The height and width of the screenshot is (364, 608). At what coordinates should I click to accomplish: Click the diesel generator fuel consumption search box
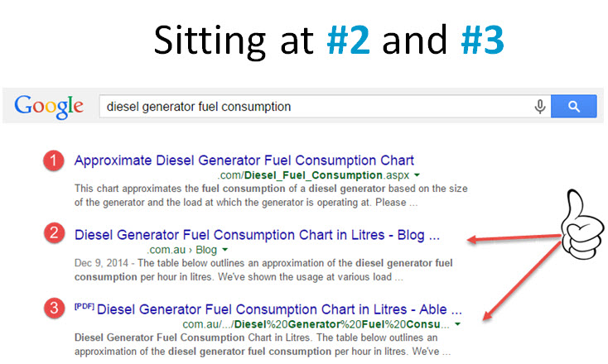point(315,107)
